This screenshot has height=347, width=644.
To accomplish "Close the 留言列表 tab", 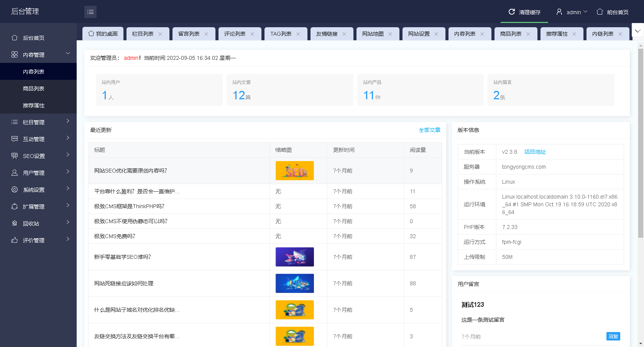I will (x=206, y=34).
